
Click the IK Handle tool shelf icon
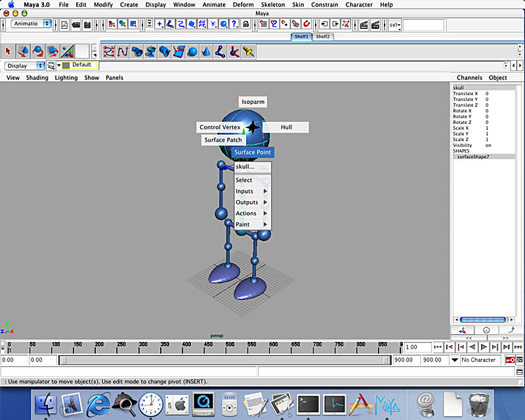click(x=234, y=52)
